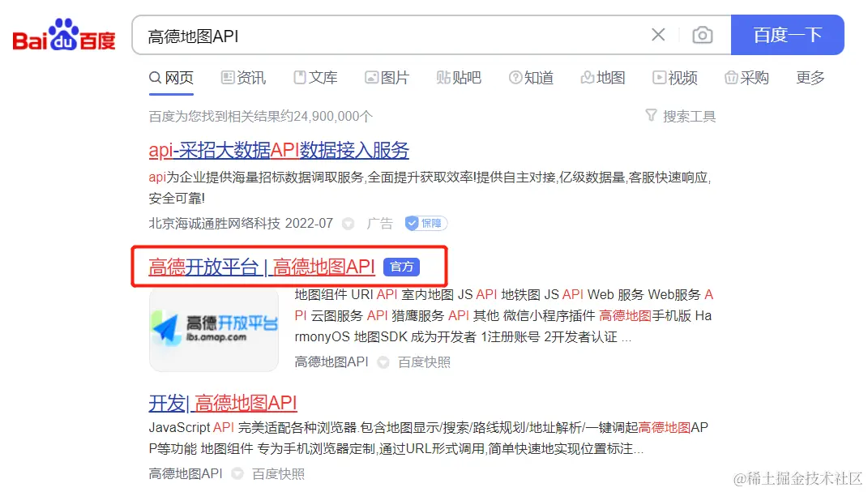
Task: Click result count text 百度为您找到相关结果约24,900,000个
Action: 261,116
